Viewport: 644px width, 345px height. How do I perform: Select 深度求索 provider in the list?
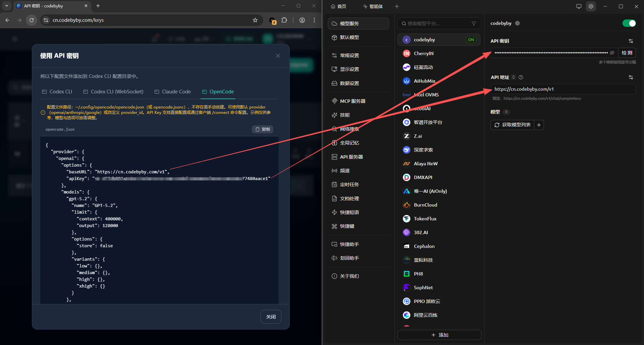439,150
